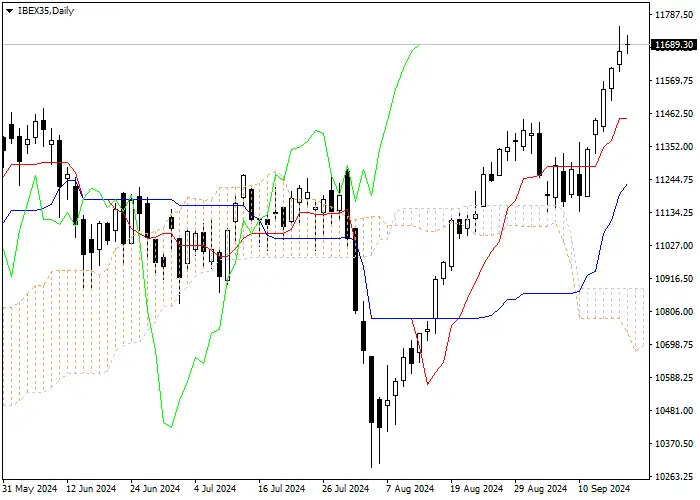Click the 29 Aug 2024 date label
Image resolution: width=700 pixels, height=500 pixels.
click(x=540, y=489)
